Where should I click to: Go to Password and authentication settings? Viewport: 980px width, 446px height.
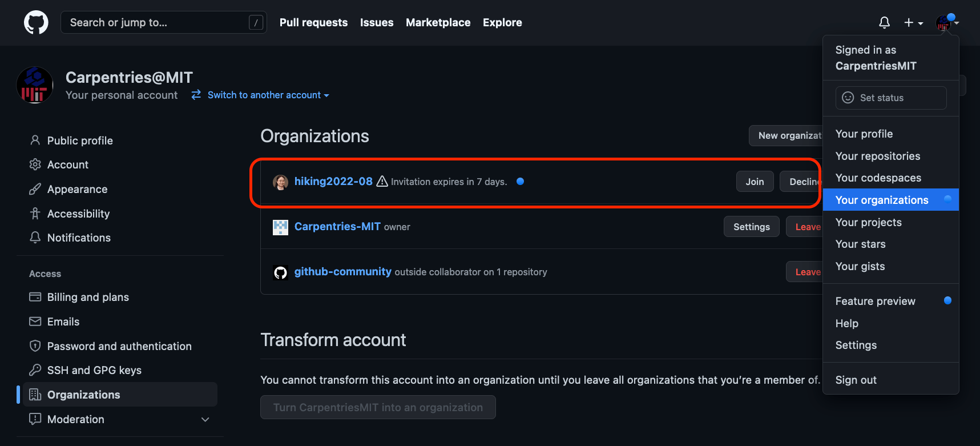(120, 346)
